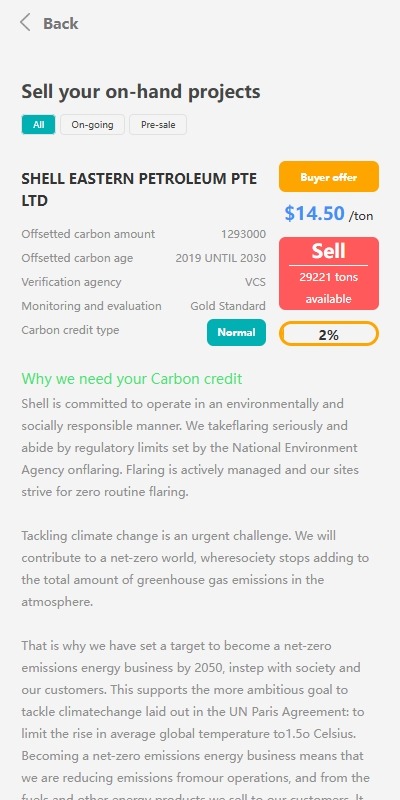Click the $14.50 per ton price

click(329, 213)
